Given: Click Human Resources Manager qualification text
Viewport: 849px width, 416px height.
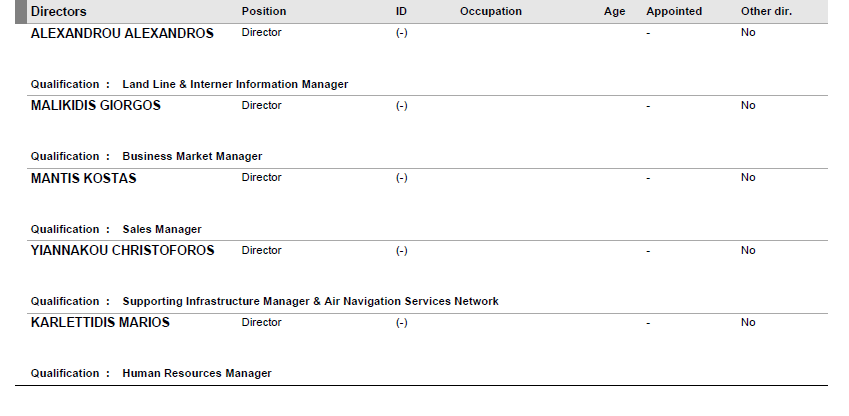Looking at the screenshot, I should 197,373.
